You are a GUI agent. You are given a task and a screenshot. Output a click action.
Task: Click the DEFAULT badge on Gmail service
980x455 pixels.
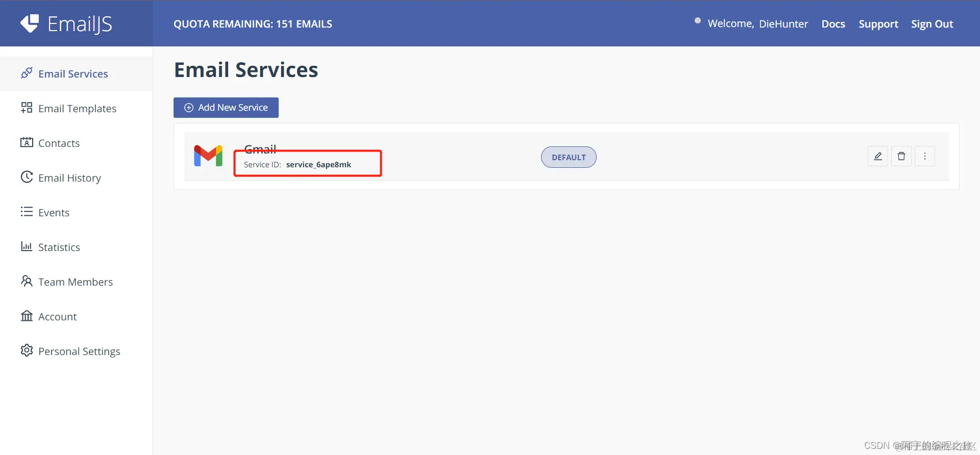click(569, 157)
